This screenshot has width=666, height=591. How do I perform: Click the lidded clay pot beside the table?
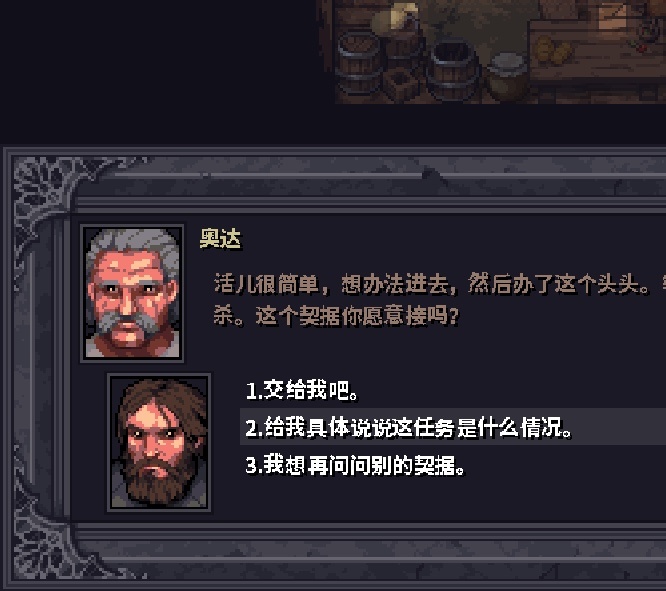[507, 74]
